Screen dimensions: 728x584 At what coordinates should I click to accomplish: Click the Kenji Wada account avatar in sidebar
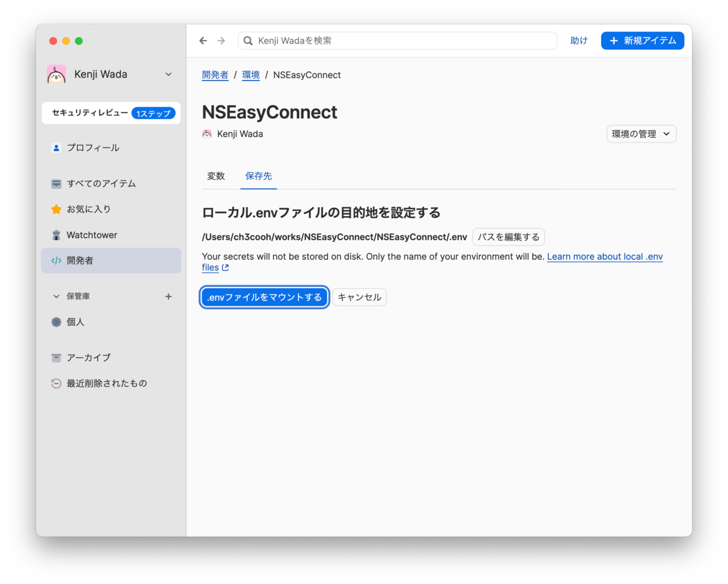pos(56,74)
